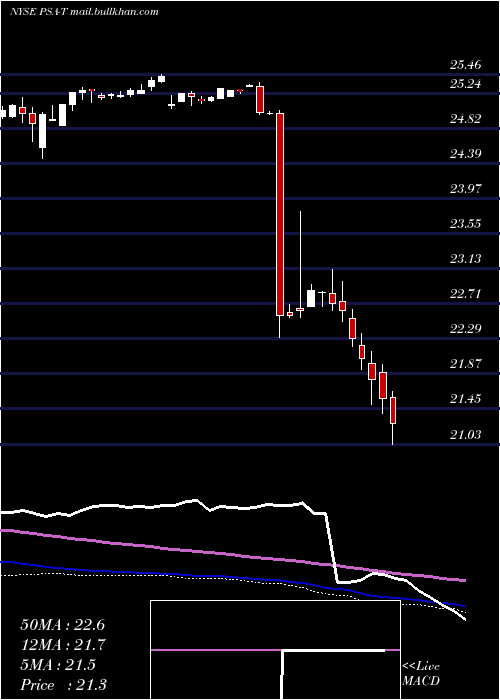Click the 25.46 price axis label
This screenshot has width=500, height=700.
click(x=466, y=65)
